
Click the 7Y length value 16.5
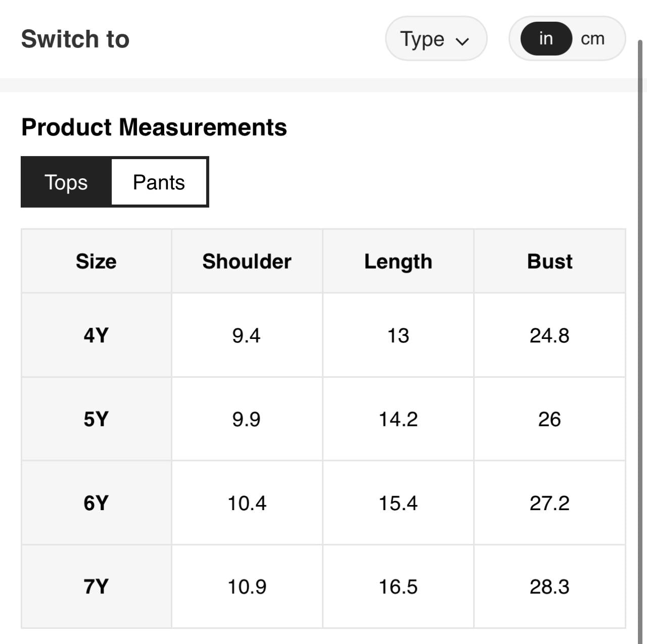(x=398, y=587)
